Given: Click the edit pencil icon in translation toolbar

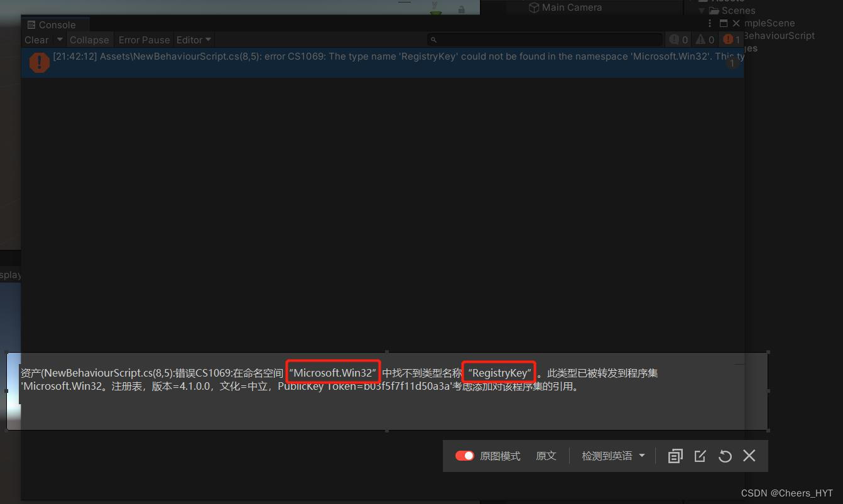Looking at the screenshot, I should tap(700, 456).
